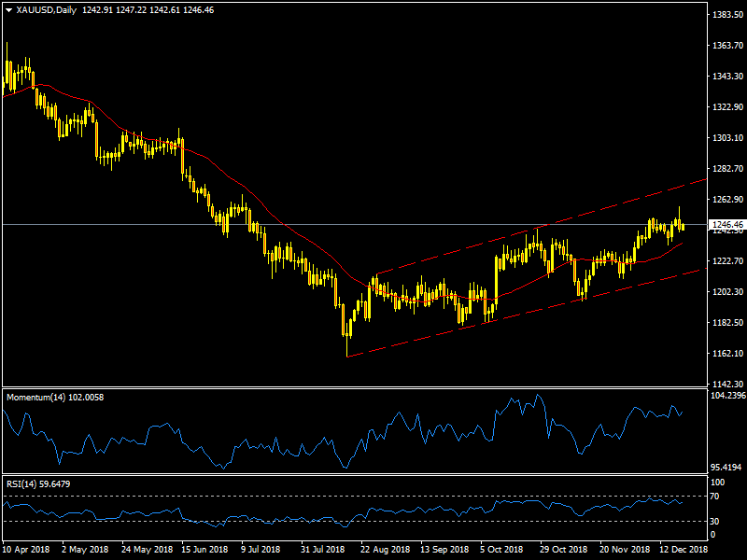Viewport: 747px width, 560px height.
Task: Click the 15 Jun 2018 date label
Action: (x=205, y=551)
